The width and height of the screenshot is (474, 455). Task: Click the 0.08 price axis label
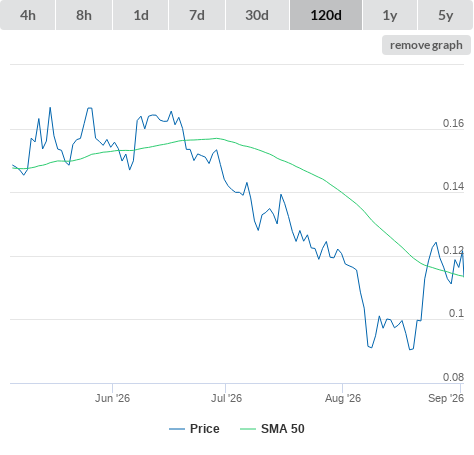point(453,377)
